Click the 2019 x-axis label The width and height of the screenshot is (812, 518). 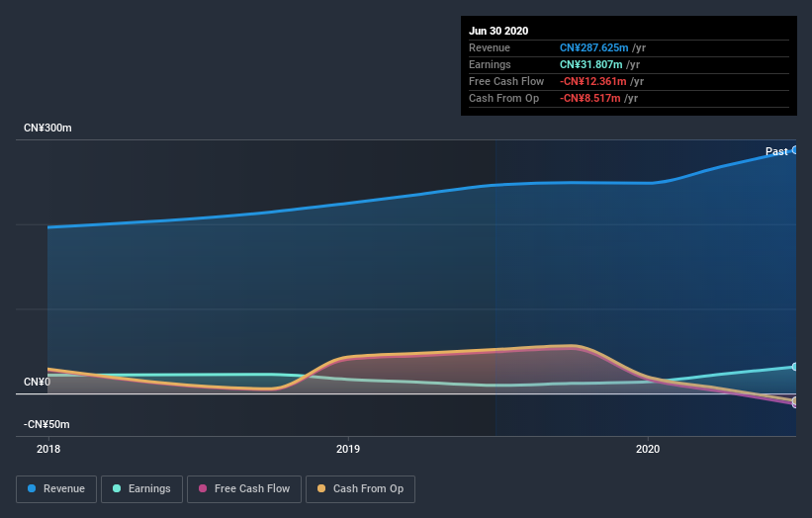click(x=348, y=449)
